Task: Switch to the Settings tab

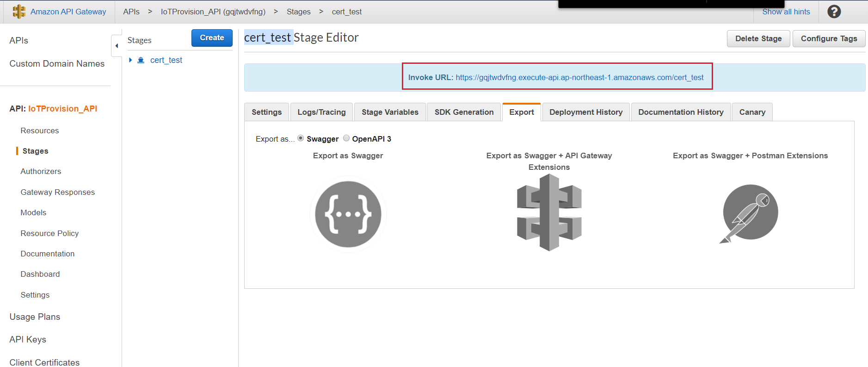Action: coord(266,112)
